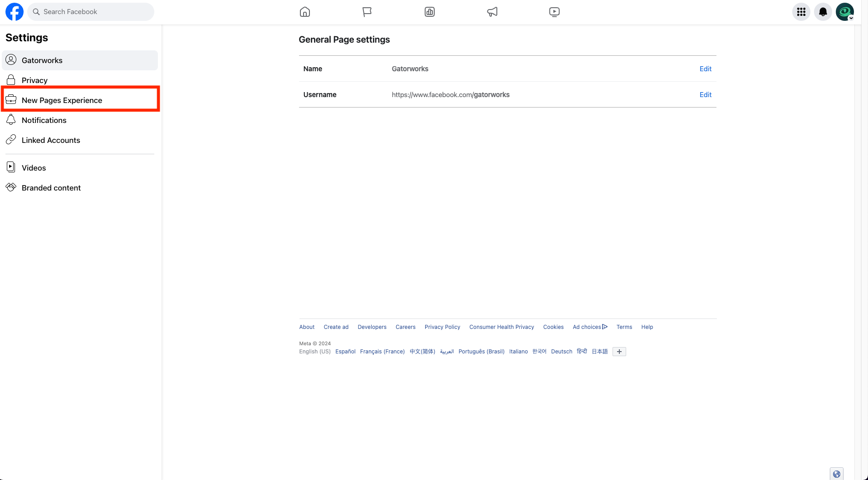Open the Ads Manager icon

click(429, 11)
